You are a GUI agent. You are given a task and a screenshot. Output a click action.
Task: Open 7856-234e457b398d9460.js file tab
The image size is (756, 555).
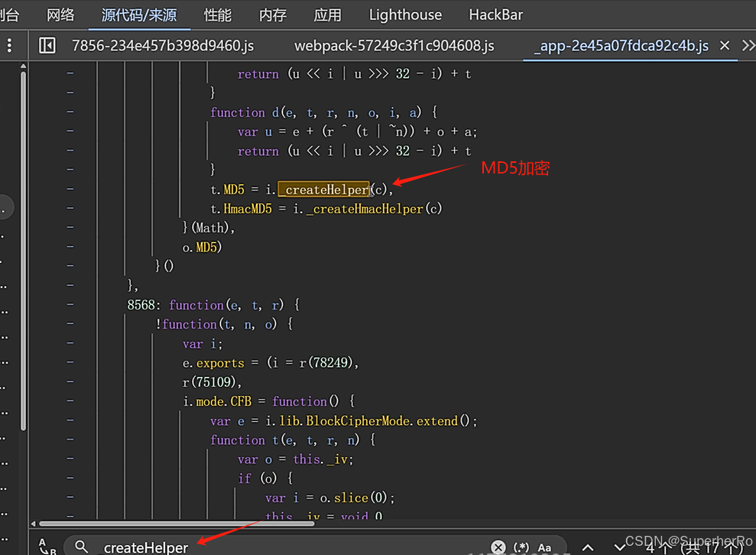[x=163, y=46]
